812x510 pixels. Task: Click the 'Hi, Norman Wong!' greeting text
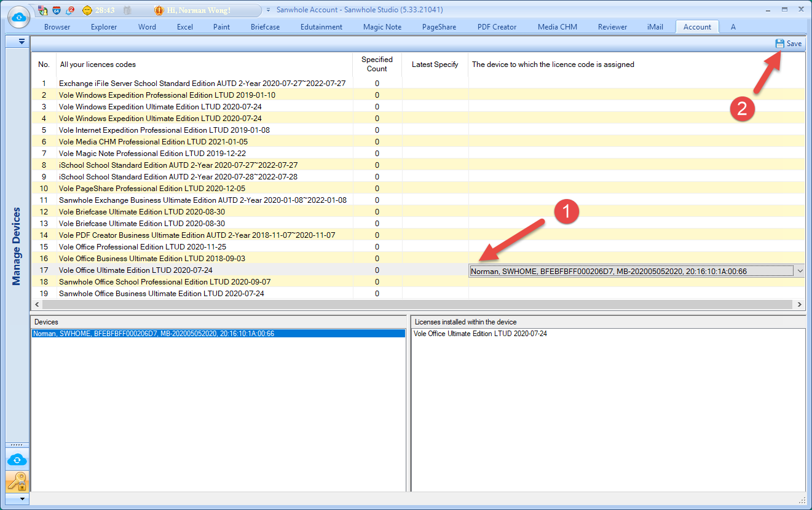[x=199, y=10]
